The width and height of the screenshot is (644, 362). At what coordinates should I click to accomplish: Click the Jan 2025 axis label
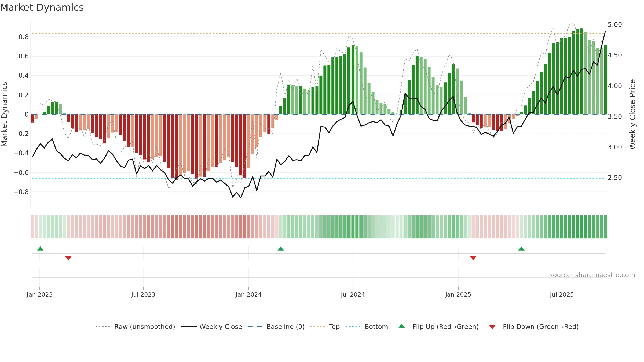tap(458, 294)
